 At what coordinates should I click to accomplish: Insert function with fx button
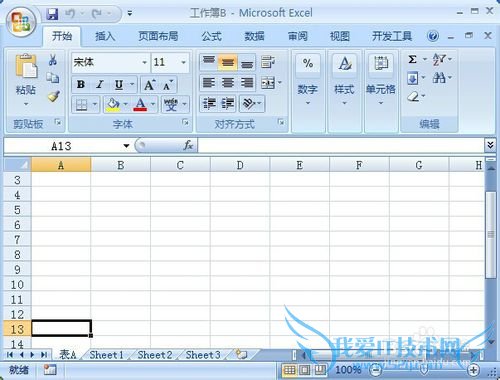(x=188, y=145)
